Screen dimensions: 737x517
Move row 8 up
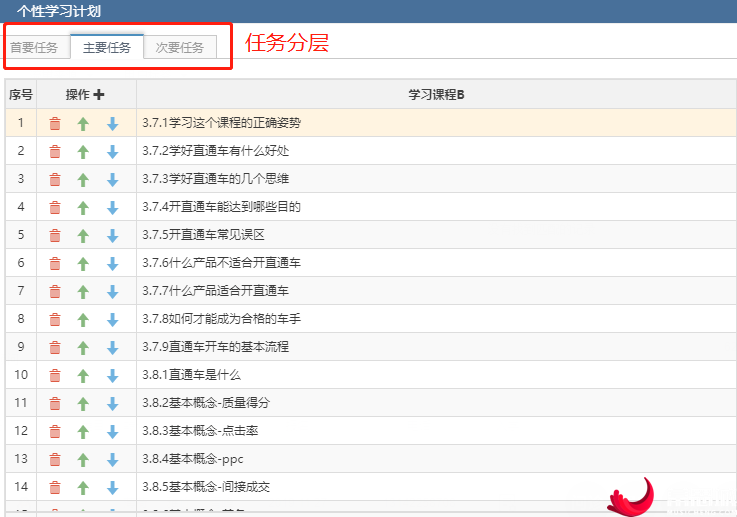point(83,320)
